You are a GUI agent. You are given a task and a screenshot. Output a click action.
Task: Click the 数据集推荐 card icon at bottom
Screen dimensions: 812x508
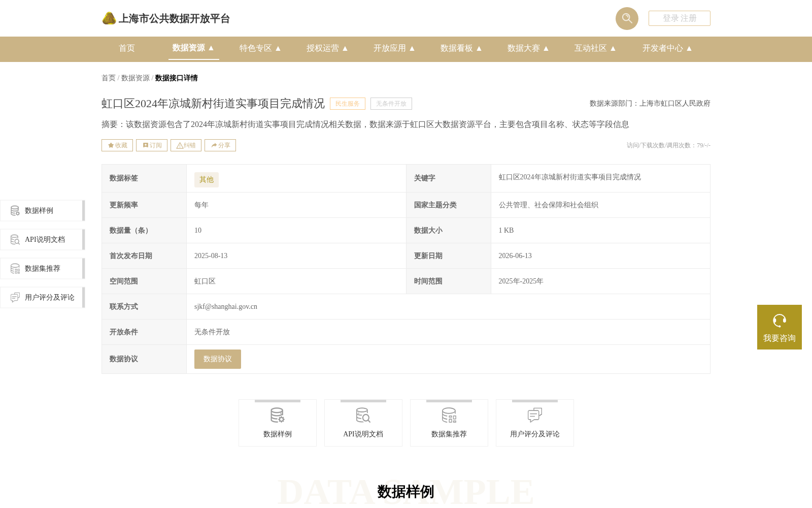[449, 416]
